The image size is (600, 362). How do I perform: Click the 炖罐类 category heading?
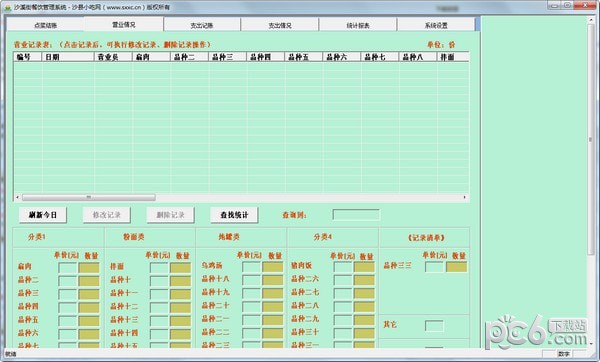click(x=229, y=237)
